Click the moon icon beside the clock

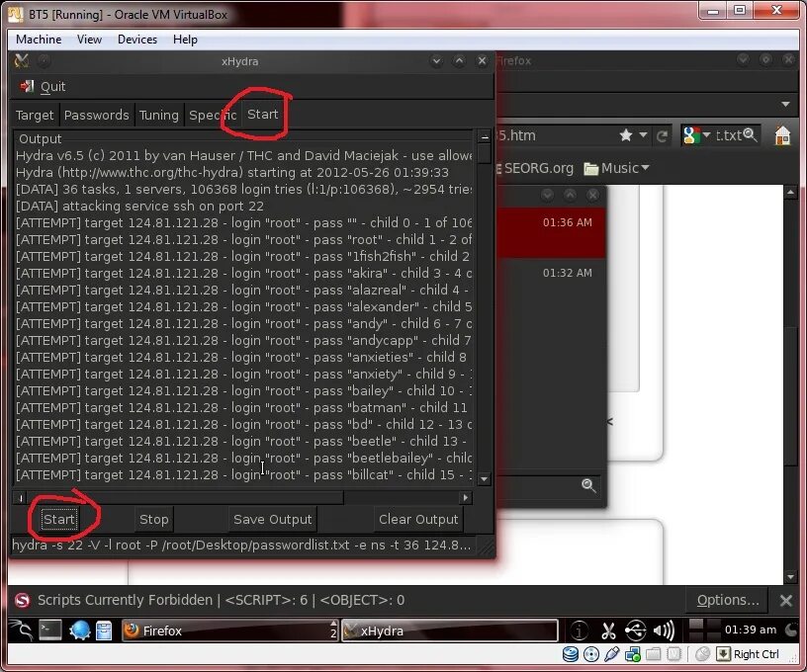coord(791,630)
